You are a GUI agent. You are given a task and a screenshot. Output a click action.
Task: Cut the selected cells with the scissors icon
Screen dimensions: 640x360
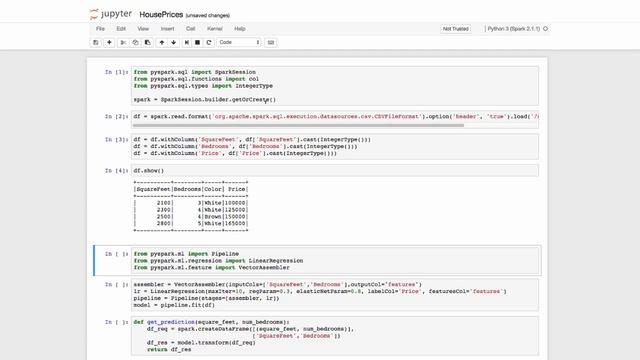123,42
